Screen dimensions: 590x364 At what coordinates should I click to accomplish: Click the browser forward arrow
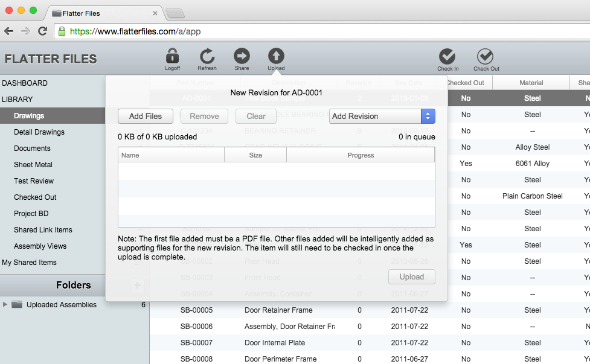point(25,31)
